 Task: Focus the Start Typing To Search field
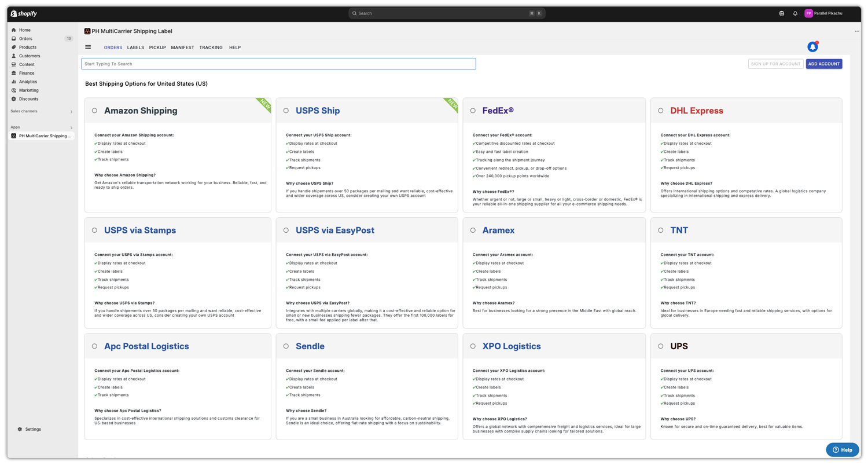click(x=278, y=64)
